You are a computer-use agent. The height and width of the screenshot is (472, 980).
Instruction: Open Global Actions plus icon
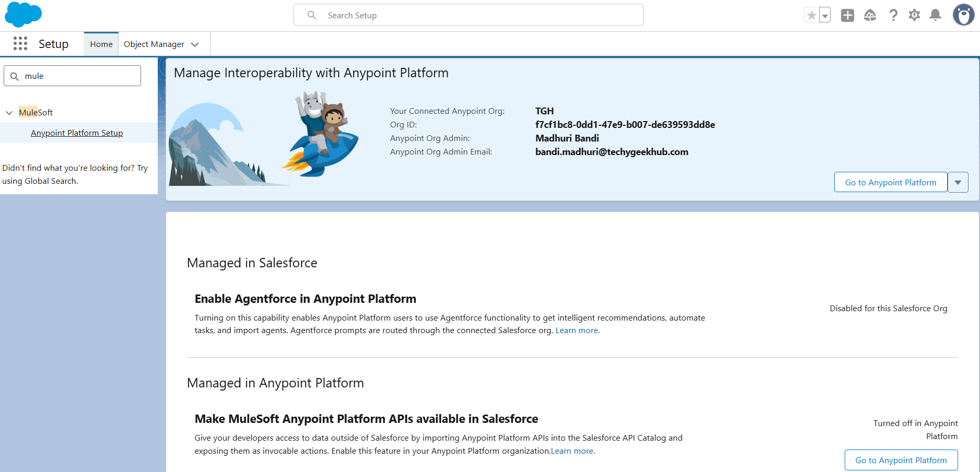pyautogui.click(x=847, y=16)
